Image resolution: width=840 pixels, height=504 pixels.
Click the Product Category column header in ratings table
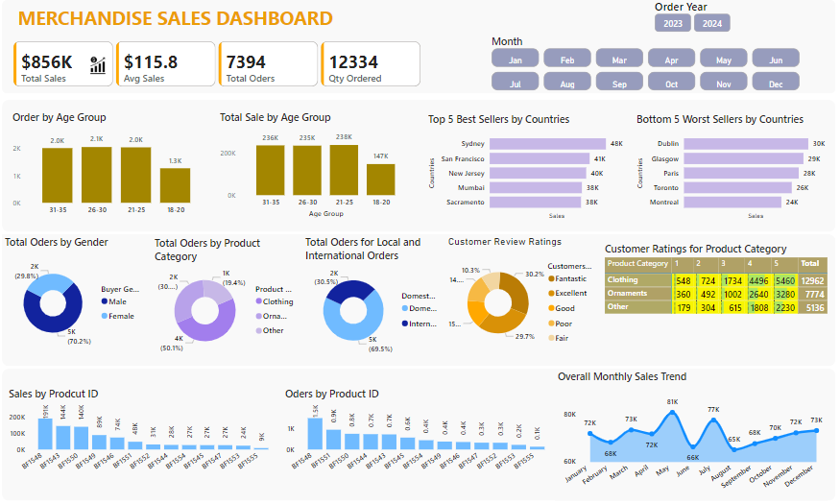637,263
